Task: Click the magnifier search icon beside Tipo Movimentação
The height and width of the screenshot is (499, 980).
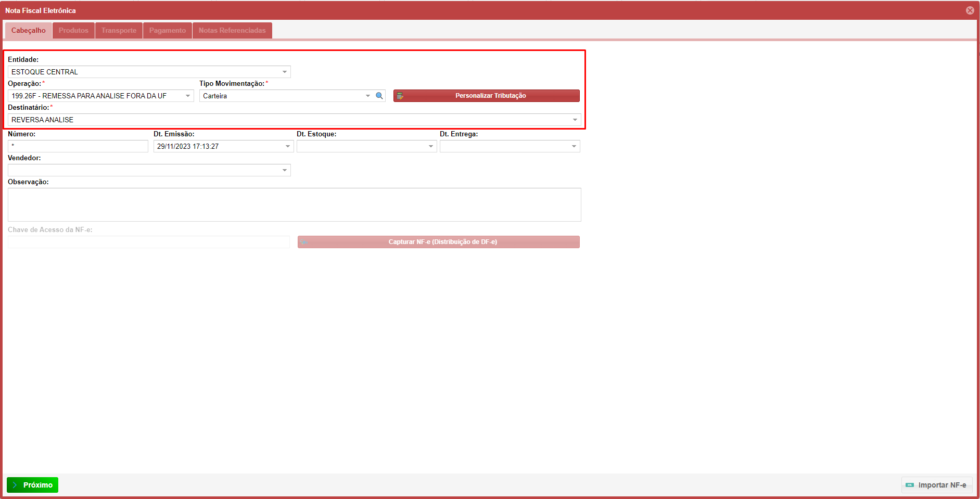Action: click(x=379, y=96)
